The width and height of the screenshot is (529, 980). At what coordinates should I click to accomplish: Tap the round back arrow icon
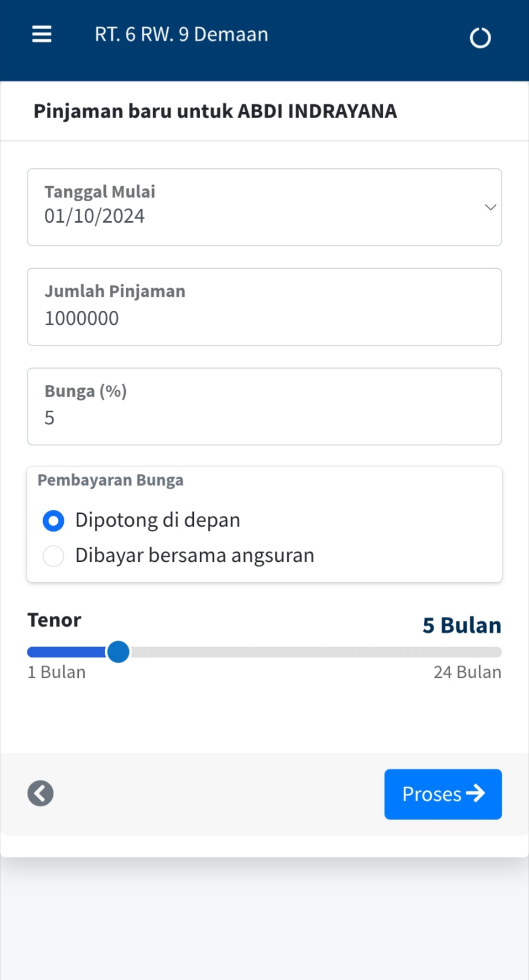[40, 793]
